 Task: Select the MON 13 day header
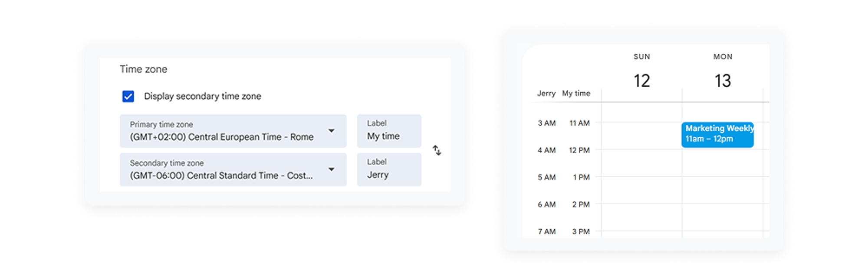click(723, 69)
